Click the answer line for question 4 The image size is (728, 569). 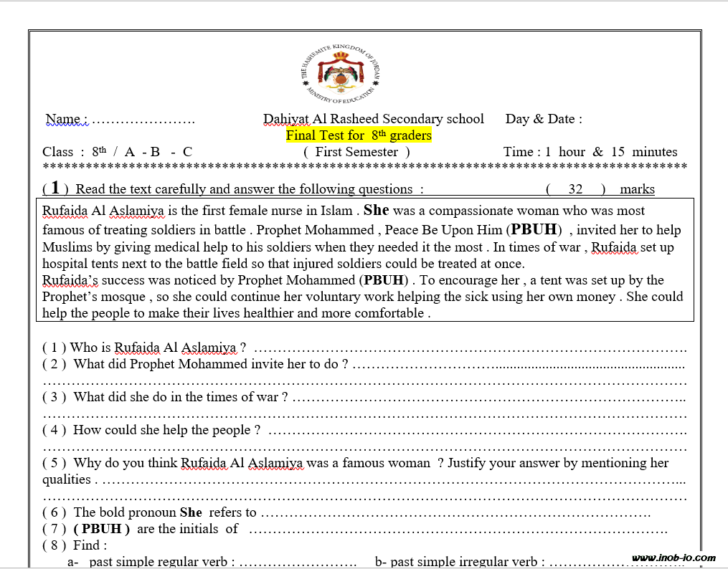[477, 431]
